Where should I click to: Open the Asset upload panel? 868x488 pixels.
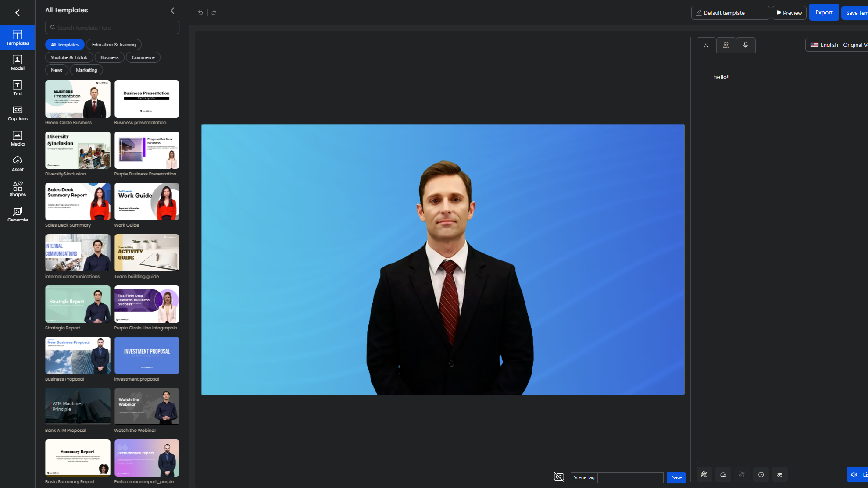pos(18,164)
